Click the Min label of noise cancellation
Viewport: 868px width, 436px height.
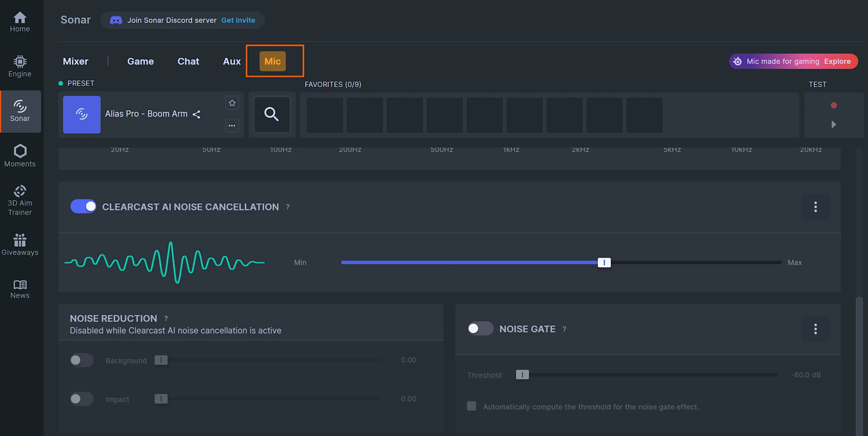click(x=300, y=263)
